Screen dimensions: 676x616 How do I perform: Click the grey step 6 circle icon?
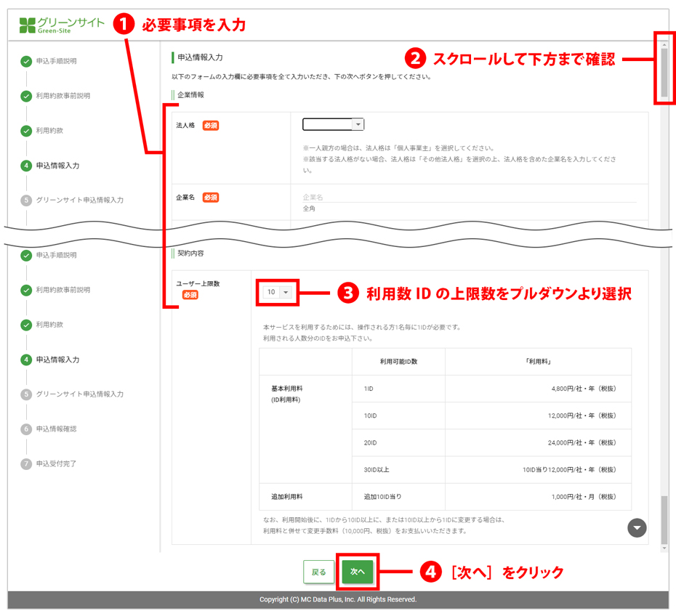click(x=26, y=429)
